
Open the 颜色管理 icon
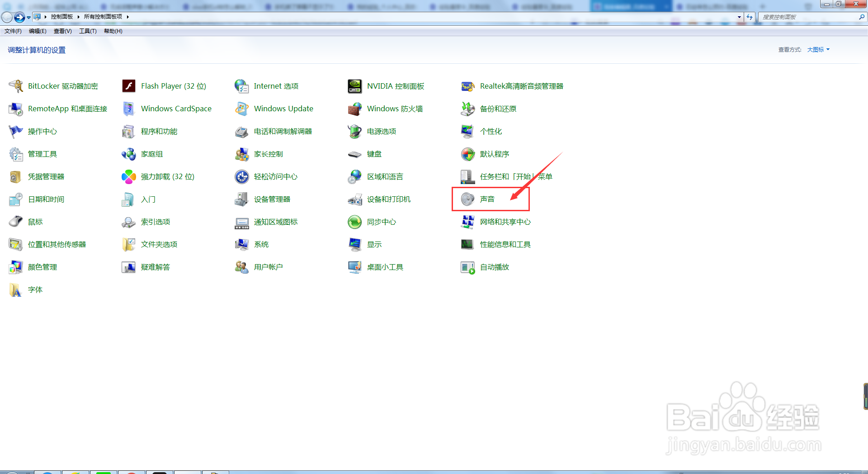pos(16,267)
